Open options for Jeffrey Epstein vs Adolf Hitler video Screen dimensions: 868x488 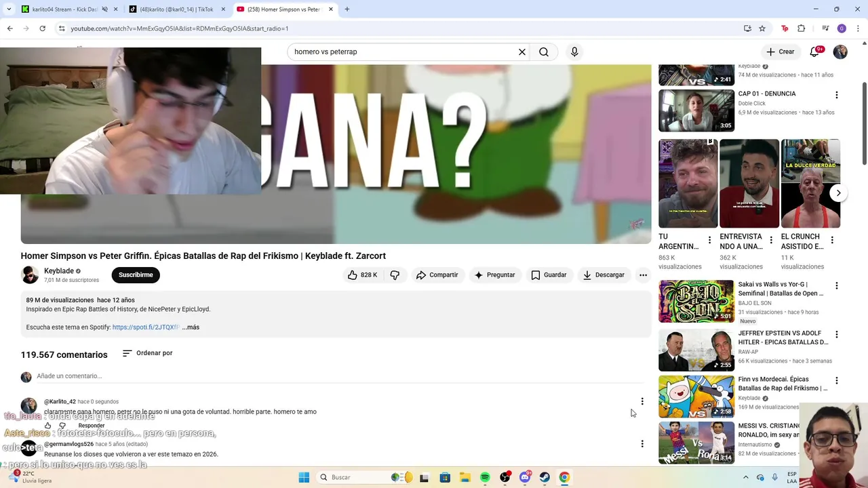point(836,334)
